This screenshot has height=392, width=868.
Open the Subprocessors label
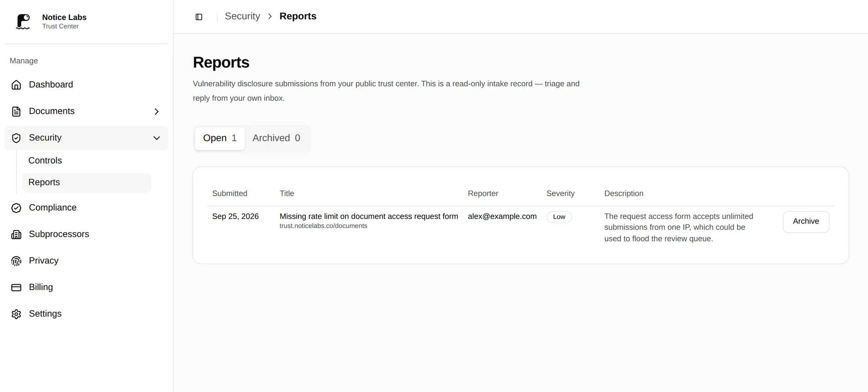coord(59,234)
